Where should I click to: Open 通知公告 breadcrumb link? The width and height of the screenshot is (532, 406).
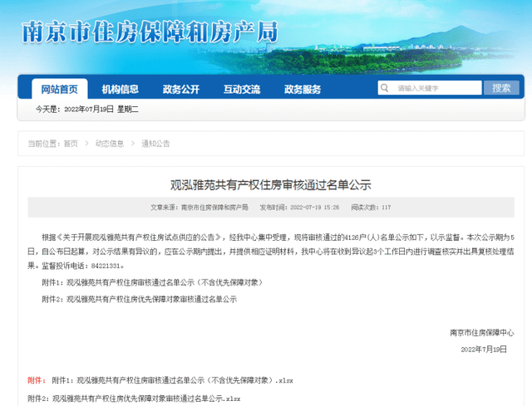pyautogui.click(x=155, y=144)
